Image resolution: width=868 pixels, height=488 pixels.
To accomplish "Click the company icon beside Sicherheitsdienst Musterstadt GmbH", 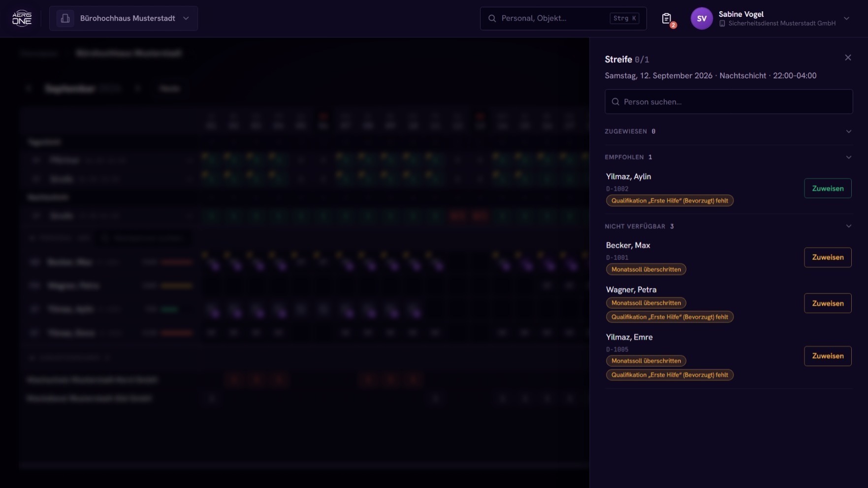I will 722,24.
